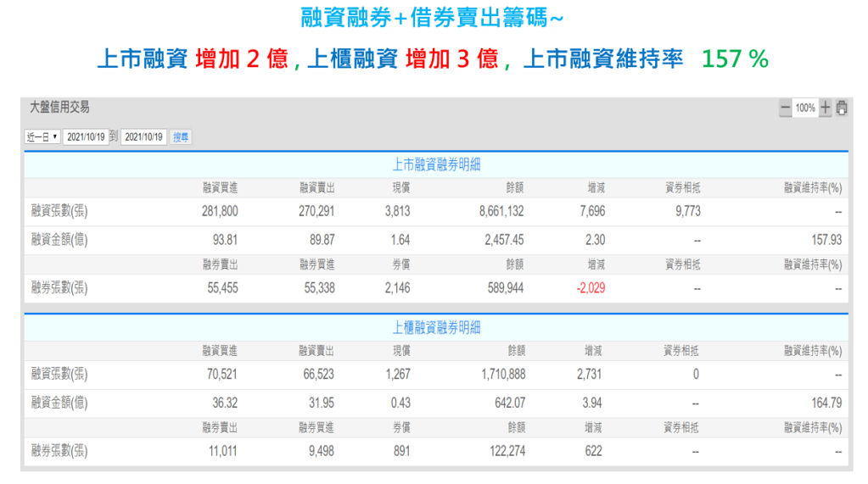Click the 融資融券+借券賣出籌碼 heading
The image size is (868, 484).
coord(431,18)
